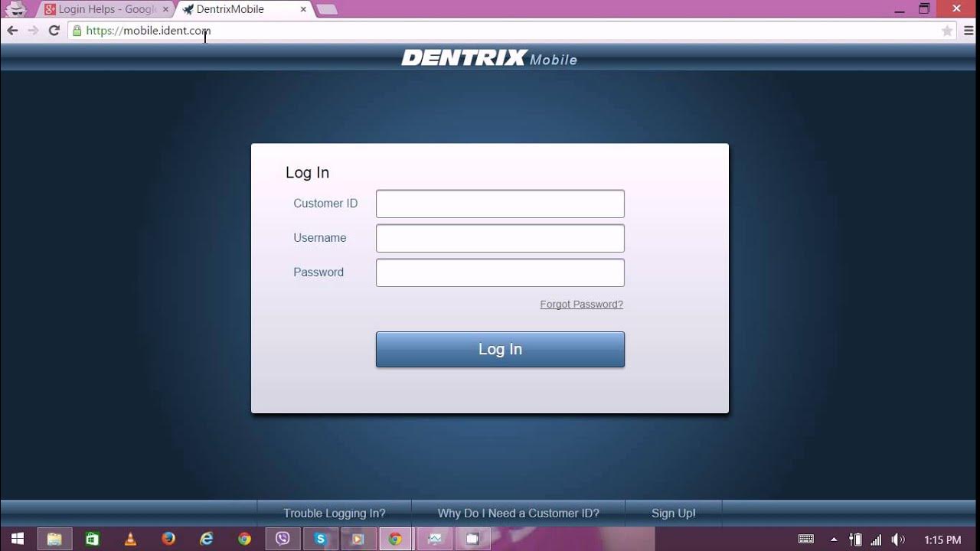Restore down the Chrome window
The image size is (980, 551).
point(925,8)
